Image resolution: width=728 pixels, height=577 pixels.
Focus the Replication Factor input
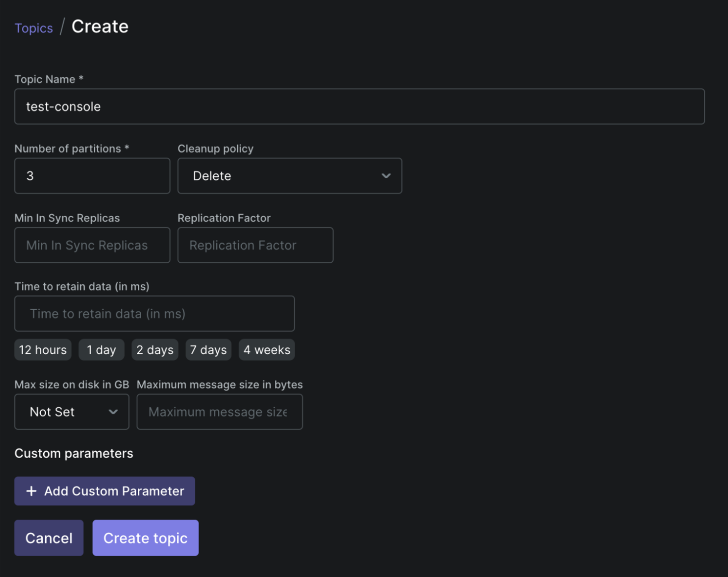(255, 245)
